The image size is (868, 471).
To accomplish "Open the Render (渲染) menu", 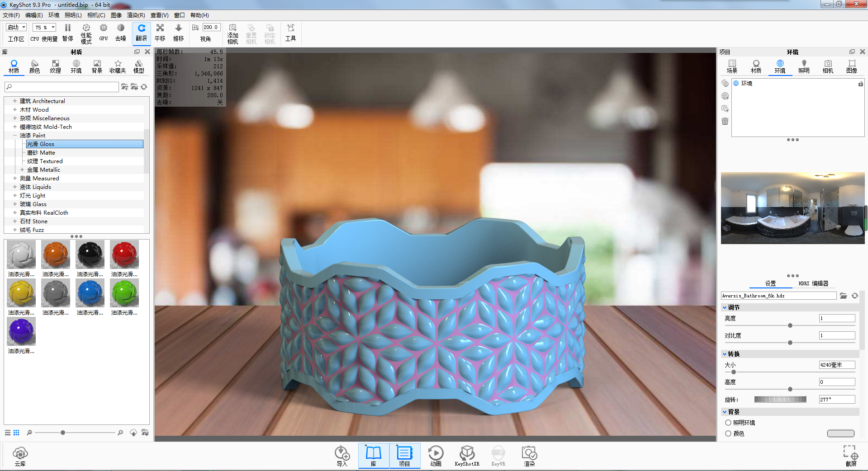I will (136, 15).
